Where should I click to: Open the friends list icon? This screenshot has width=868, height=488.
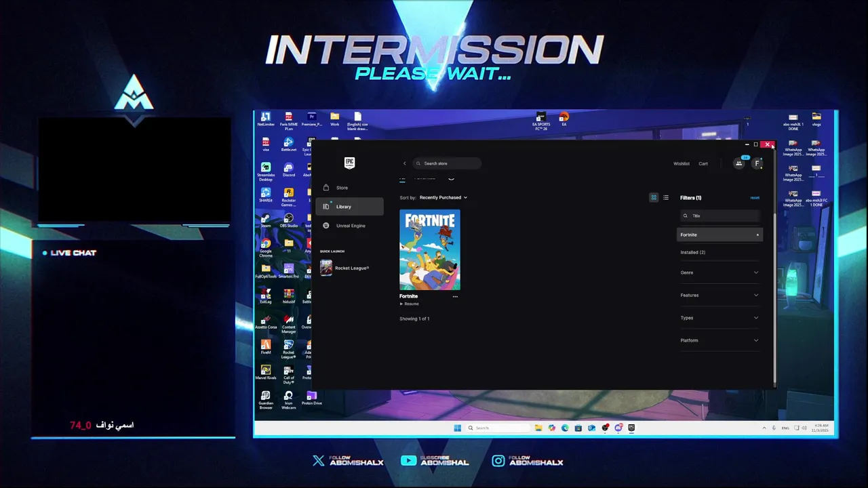coord(739,163)
